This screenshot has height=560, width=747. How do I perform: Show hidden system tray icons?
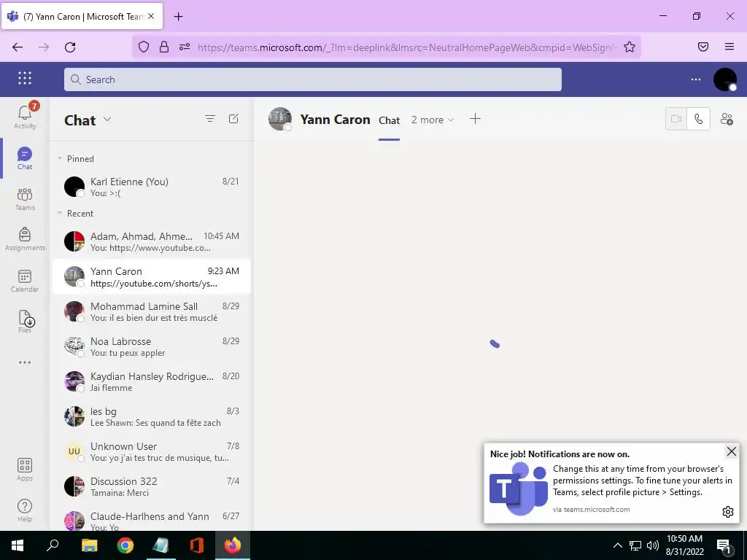click(x=617, y=545)
